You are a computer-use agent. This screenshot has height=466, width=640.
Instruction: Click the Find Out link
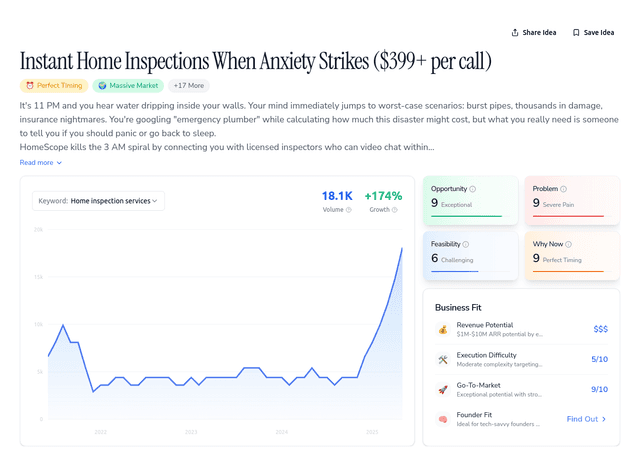tap(586, 419)
